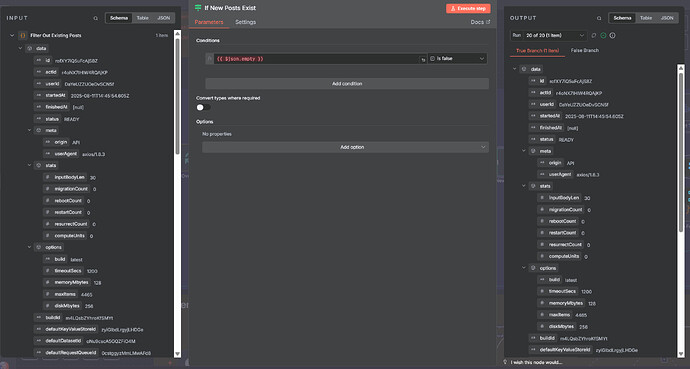This screenshot has width=690, height=369.
Task: Click the green success checkmark icon
Action: tap(603, 35)
